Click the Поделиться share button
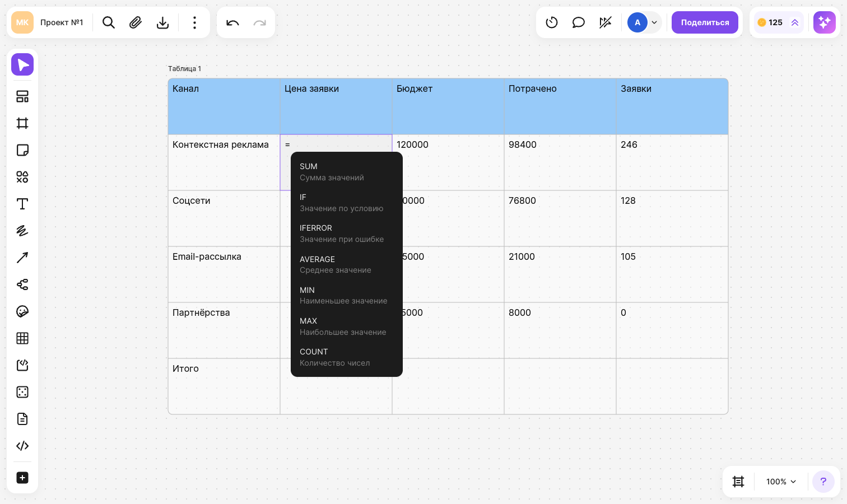 pyautogui.click(x=705, y=22)
